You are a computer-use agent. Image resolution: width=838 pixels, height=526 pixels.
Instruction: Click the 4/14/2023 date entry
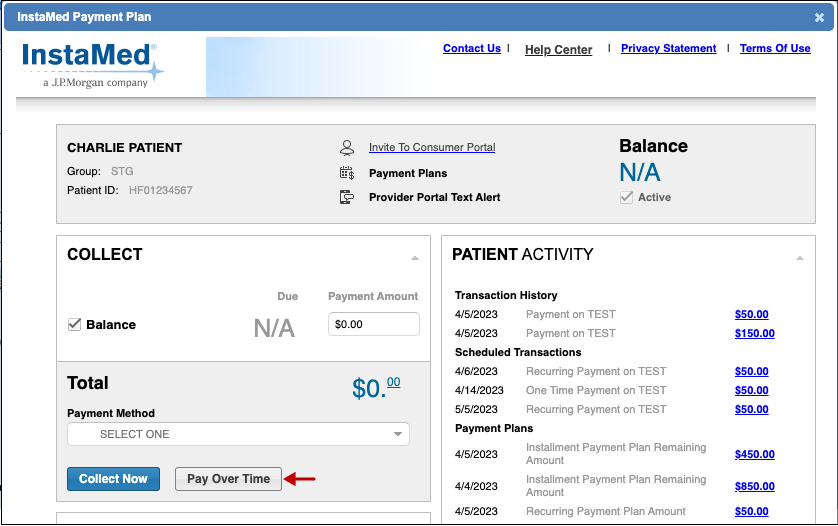coord(479,390)
